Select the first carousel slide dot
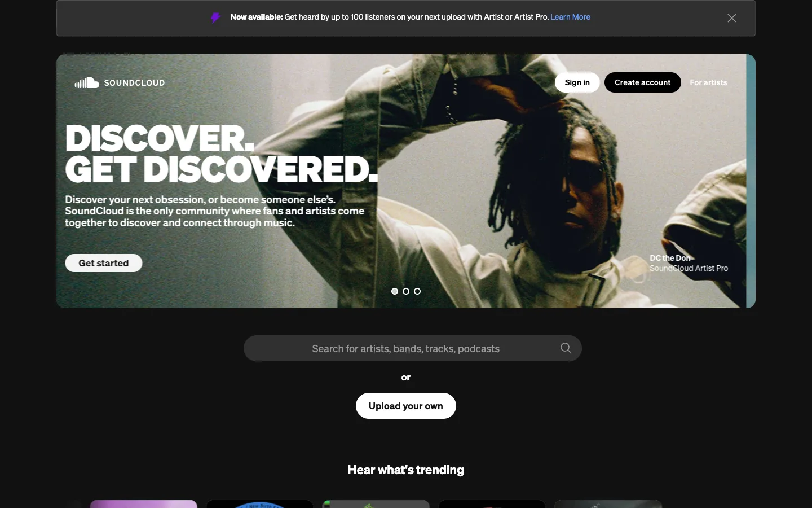Image resolution: width=812 pixels, height=508 pixels. coord(395,291)
